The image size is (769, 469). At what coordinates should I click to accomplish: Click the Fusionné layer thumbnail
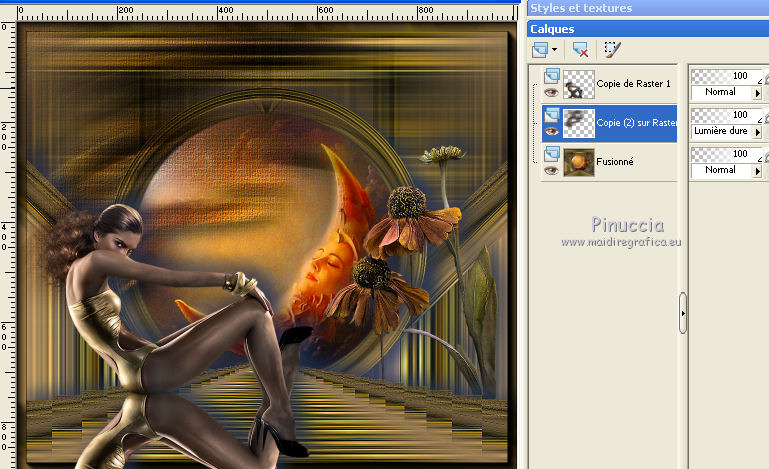click(x=579, y=162)
